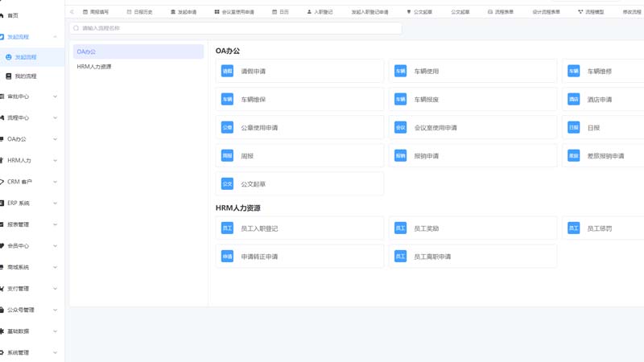Screen dimensions: 644x362
Task: Click the 日报 card icon
Action: pyautogui.click(x=574, y=128)
